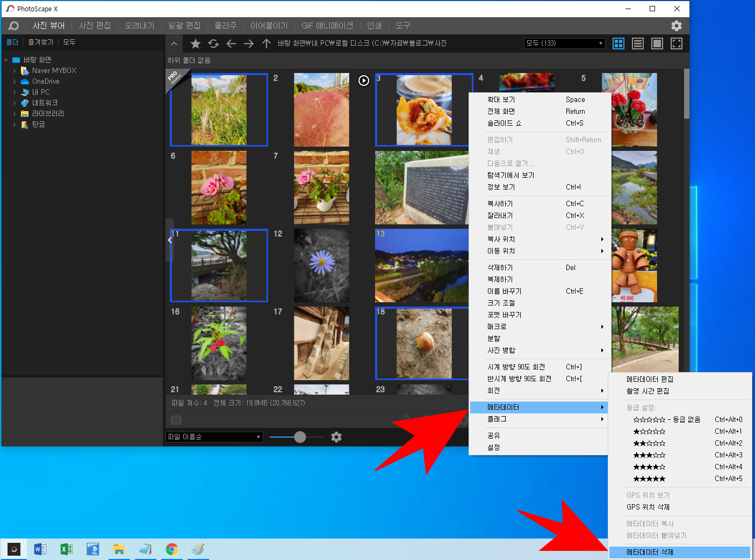Open Word from the taskbar
The width and height of the screenshot is (755, 560).
40,549
